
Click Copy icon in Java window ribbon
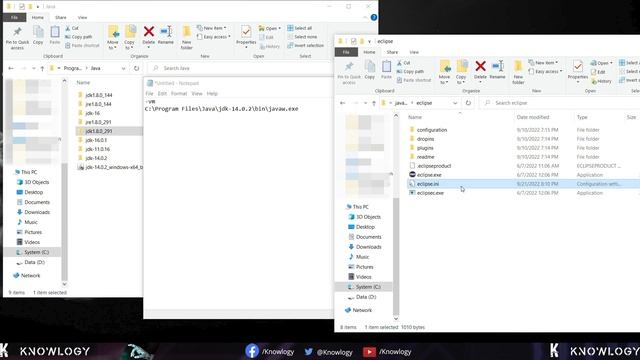38,35
